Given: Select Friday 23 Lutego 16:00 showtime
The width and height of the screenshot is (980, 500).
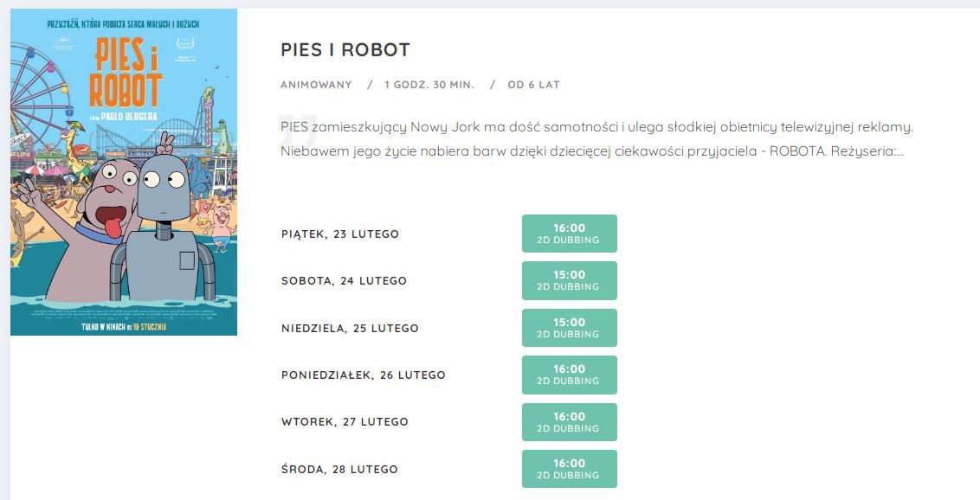Looking at the screenshot, I should click(570, 234).
